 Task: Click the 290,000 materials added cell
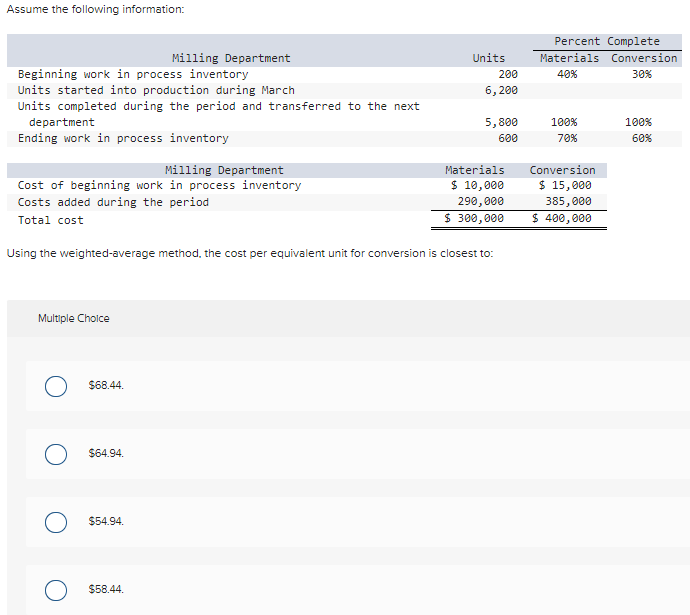pos(481,201)
